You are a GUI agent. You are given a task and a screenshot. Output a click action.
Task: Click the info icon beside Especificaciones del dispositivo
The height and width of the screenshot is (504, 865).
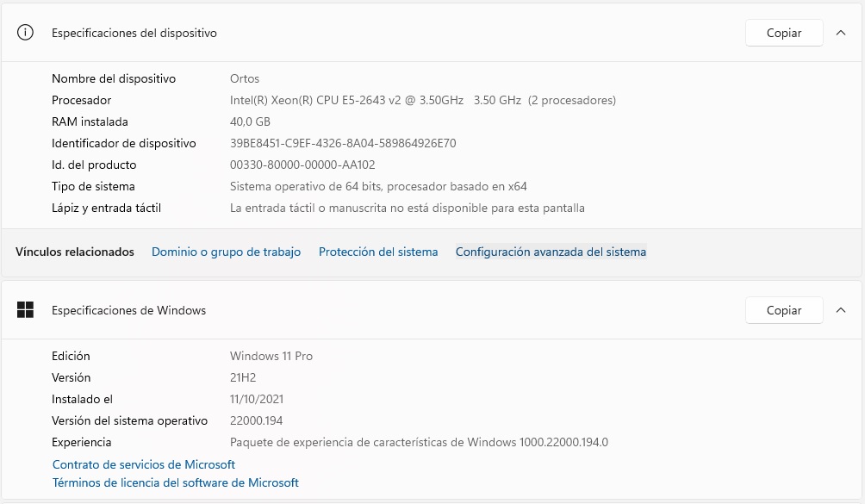tap(26, 33)
